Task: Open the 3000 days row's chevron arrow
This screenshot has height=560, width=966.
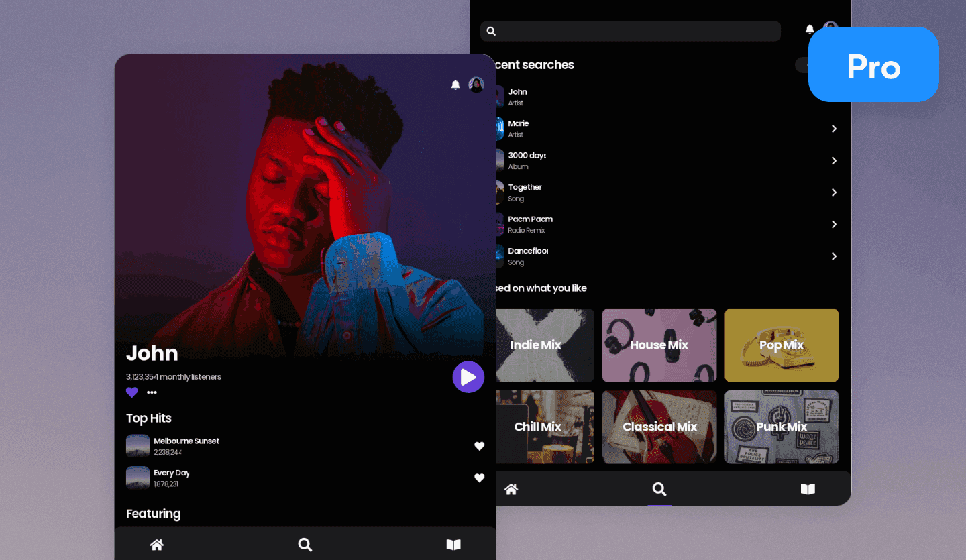Action: 834,161
